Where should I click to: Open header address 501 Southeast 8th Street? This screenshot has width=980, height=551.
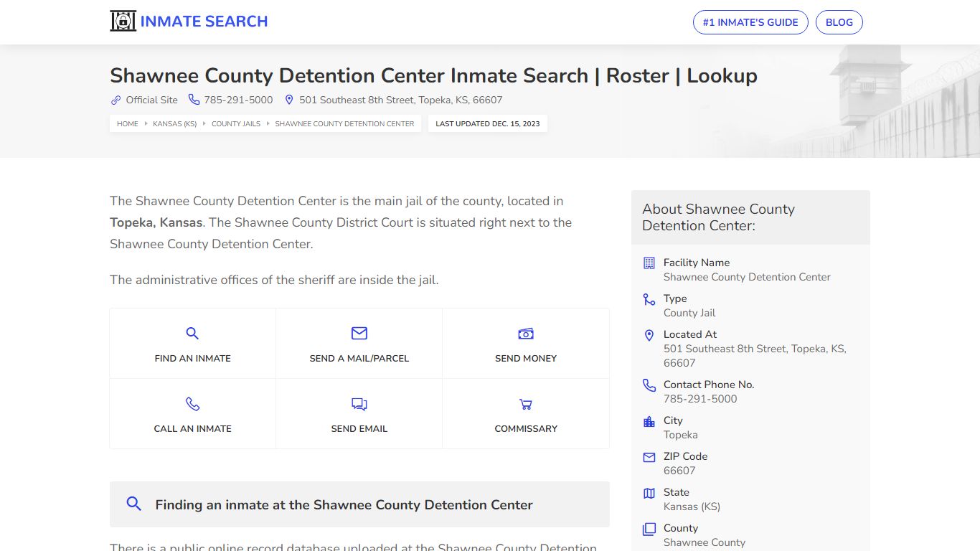tap(400, 100)
